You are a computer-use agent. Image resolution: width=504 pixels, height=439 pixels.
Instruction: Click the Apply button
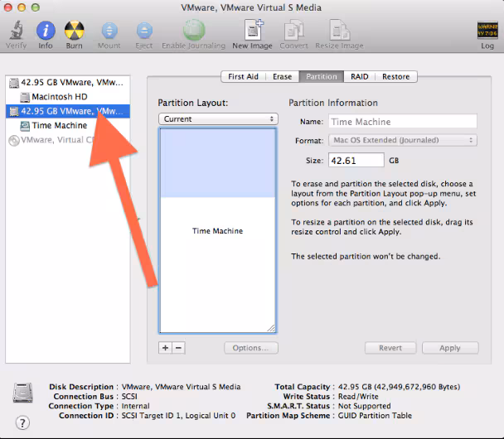click(x=450, y=348)
